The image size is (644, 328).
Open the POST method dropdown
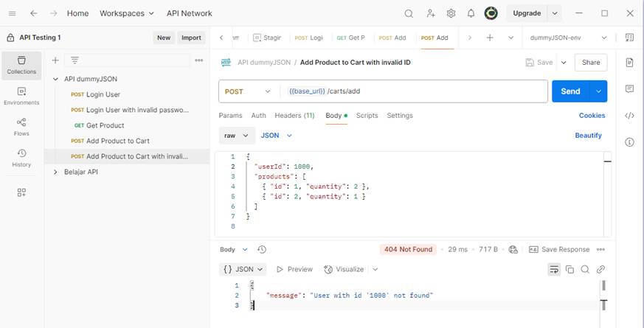tap(248, 91)
